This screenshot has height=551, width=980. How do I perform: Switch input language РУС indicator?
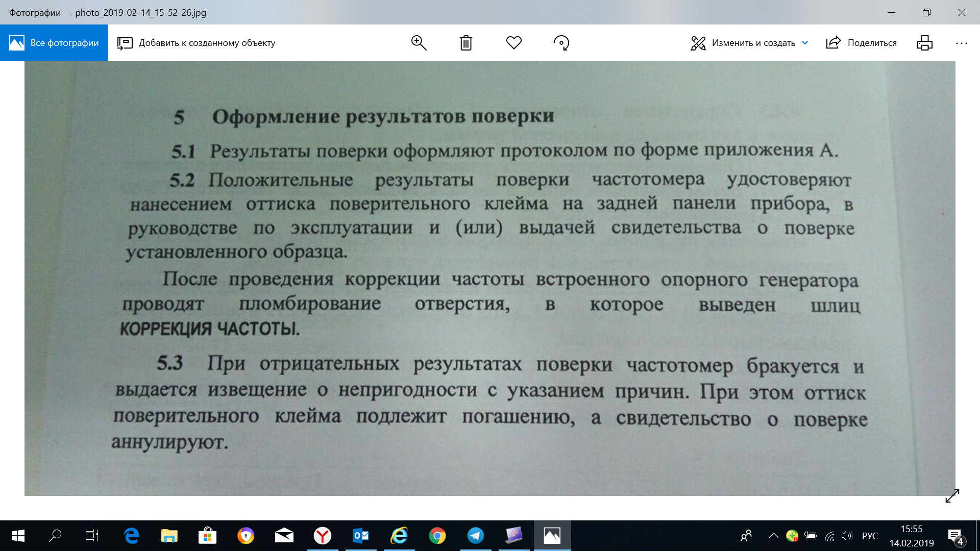coord(870,536)
